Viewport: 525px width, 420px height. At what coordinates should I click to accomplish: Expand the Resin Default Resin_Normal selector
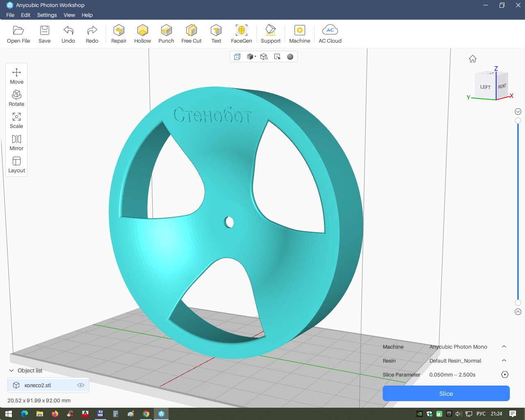tap(504, 361)
